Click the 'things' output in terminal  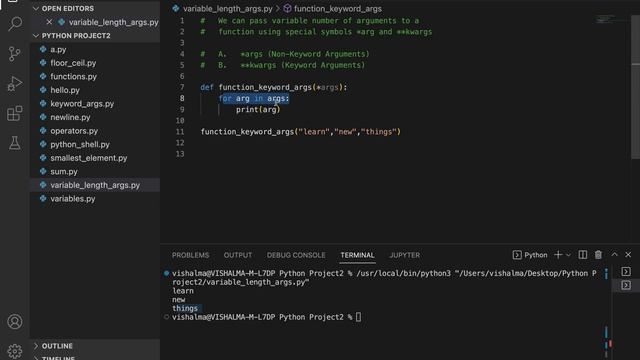[x=185, y=308]
